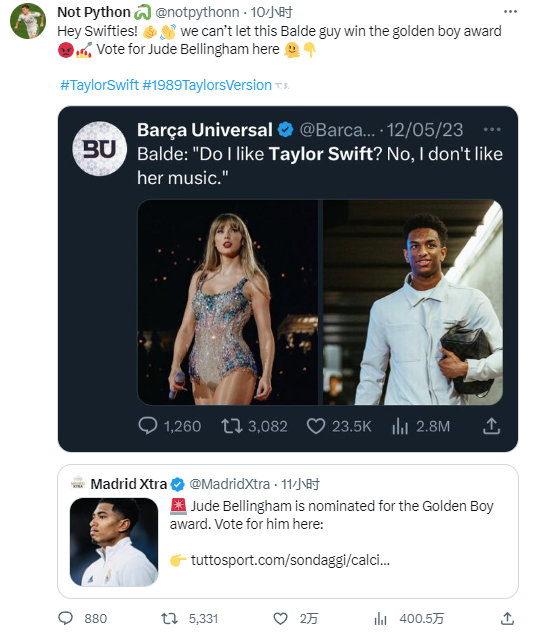Retweet the post with 5,331 reposts
The image size is (534, 635).
click(x=169, y=618)
